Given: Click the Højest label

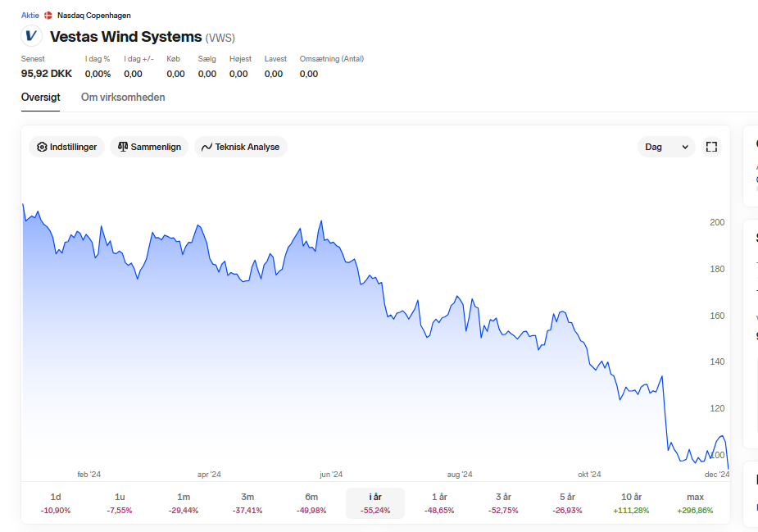Looking at the screenshot, I should coord(240,59).
